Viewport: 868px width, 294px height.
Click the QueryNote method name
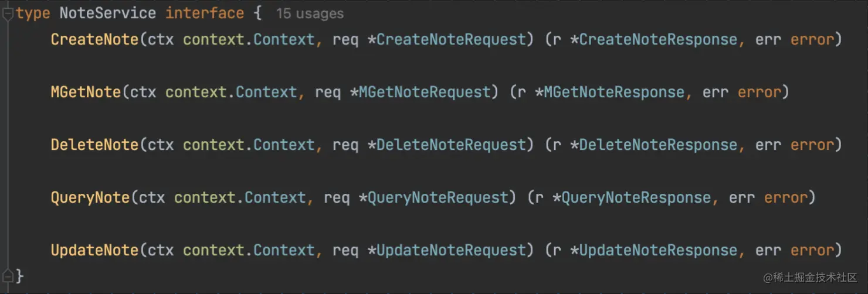point(90,197)
